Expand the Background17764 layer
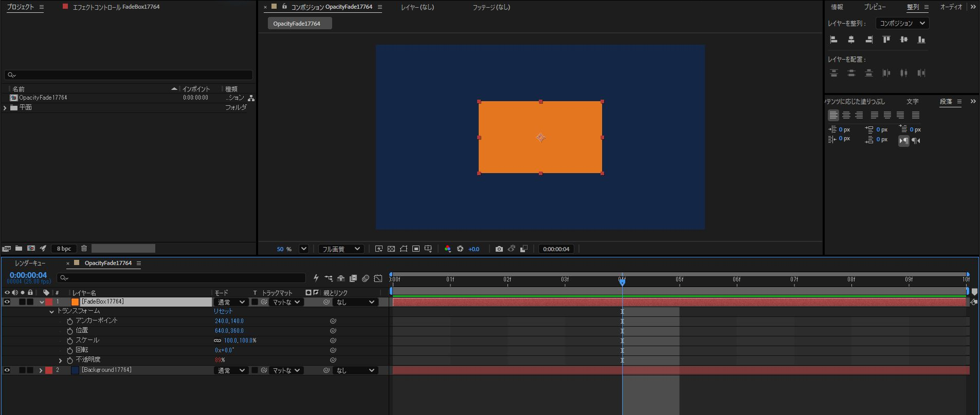980x415 pixels. click(41, 370)
